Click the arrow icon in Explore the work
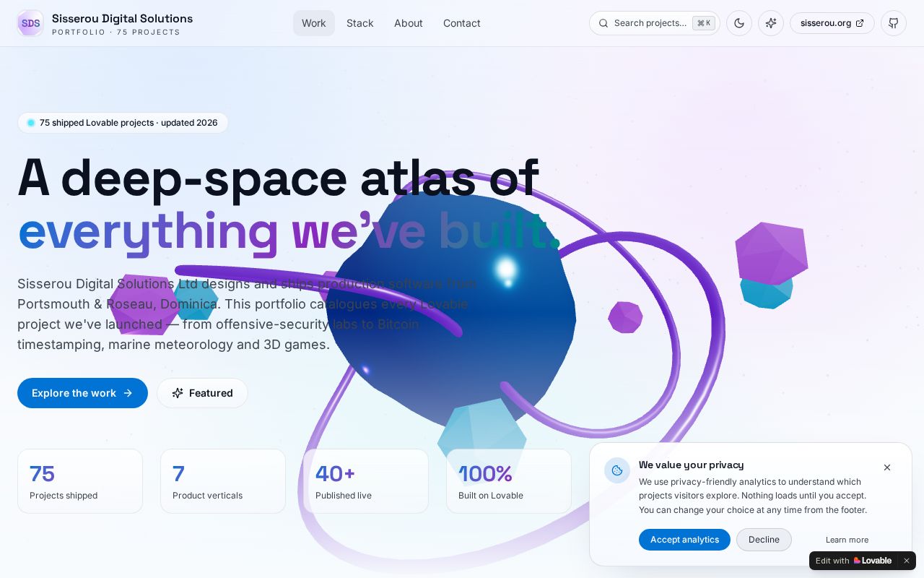This screenshot has width=924, height=578. (x=128, y=393)
